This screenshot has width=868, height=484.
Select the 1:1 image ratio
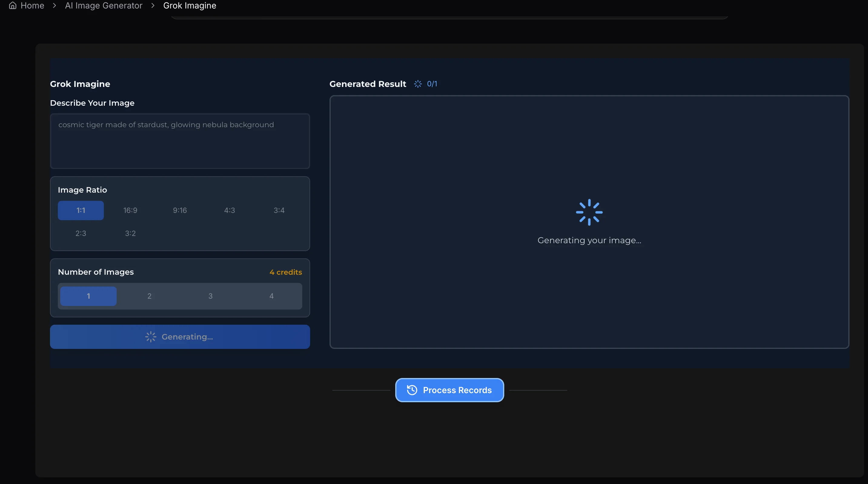(81, 210)
